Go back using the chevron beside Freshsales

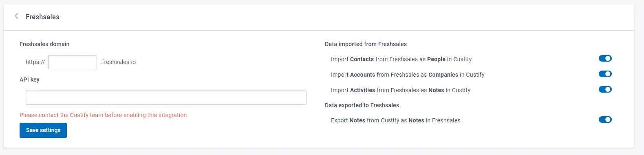click(x=16, y=16)
